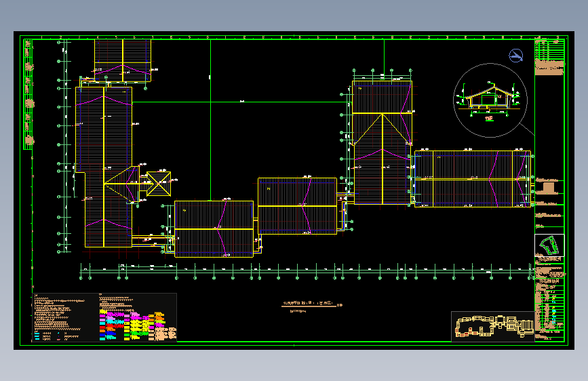The width and height of the screenshot is (588, 381).
Task: Click the triangular gable connector beside the pavilion
Action: (122, 184)
